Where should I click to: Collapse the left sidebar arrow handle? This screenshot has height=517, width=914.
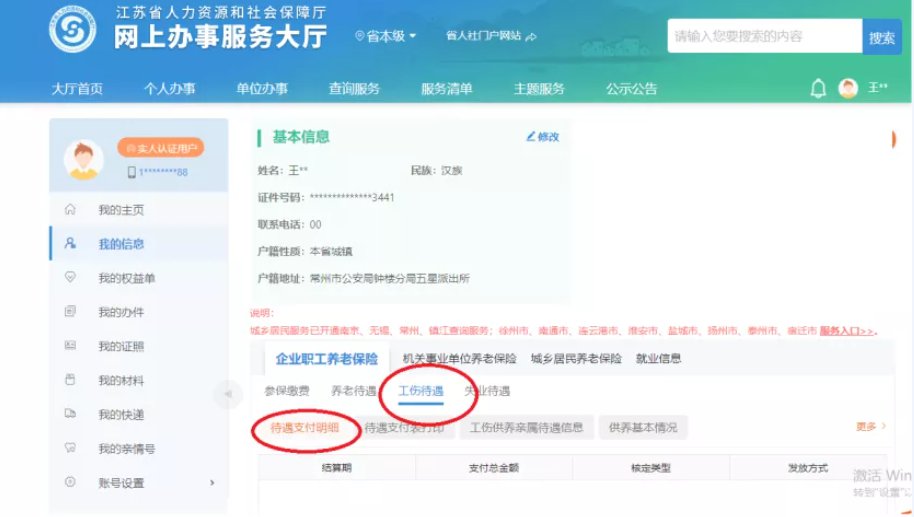coord(227,394)
